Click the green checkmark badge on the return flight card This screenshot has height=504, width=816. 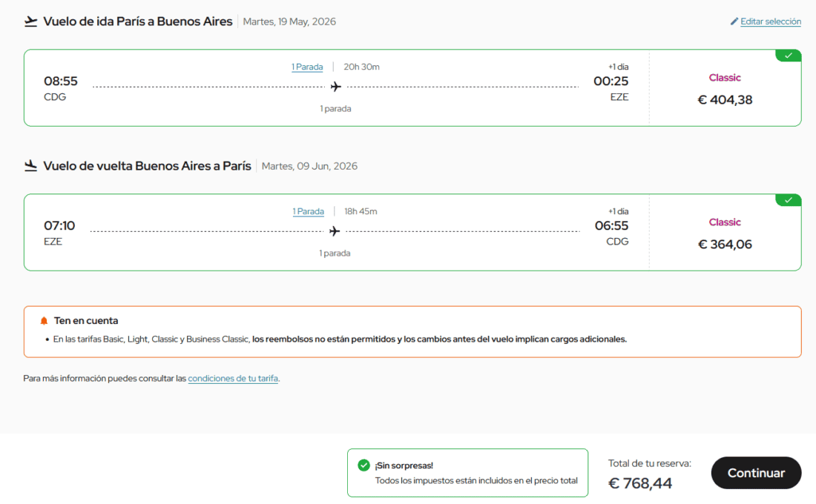point(788,200)
